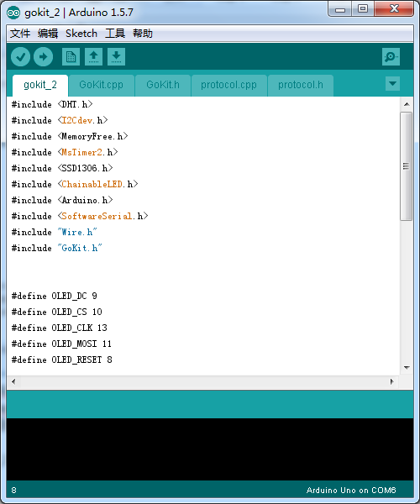Click the #define OLED_CS 10 line
This screenshot has width=420, height=504.
coord(57,312)
